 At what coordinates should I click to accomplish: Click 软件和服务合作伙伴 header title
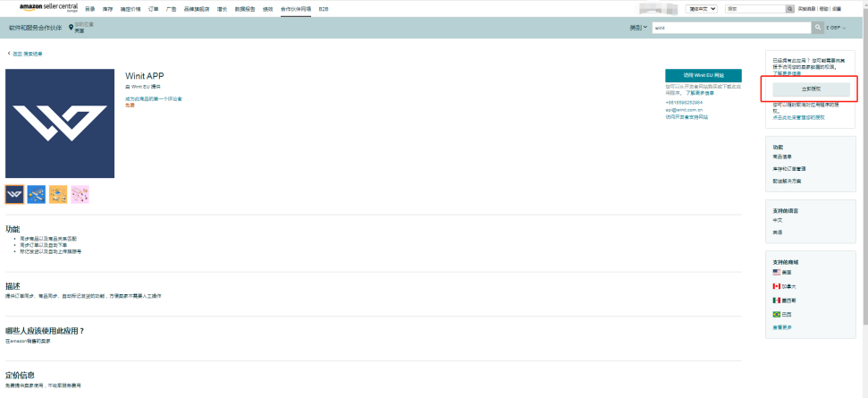tap(36, 28)
